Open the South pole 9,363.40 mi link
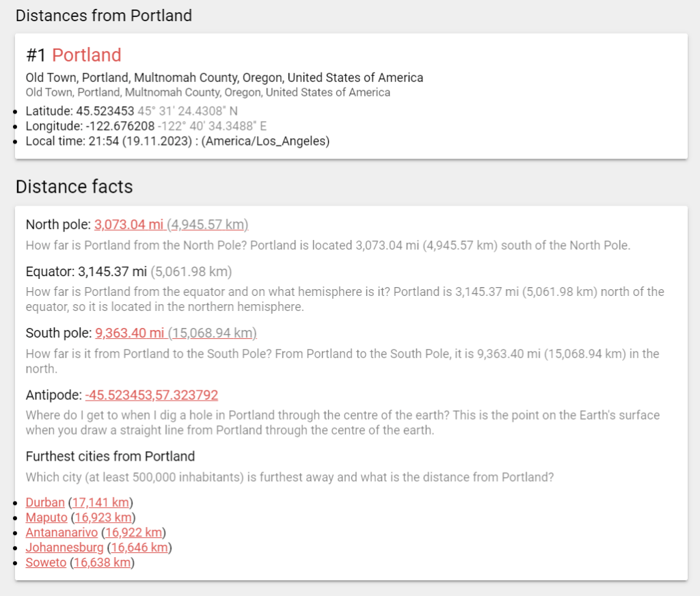Viewport: 700px width, 596px height. coord(130,334)
